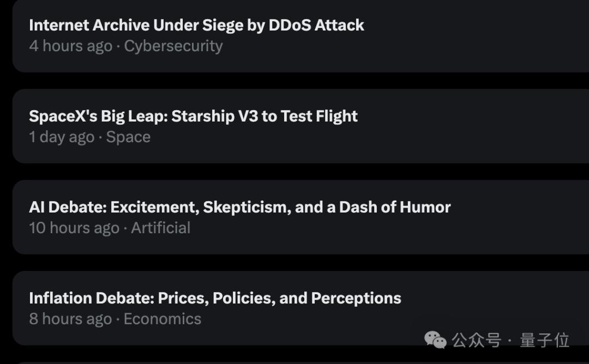Click the "4 hours ago" timestamp
Viewport: 589px width, 364px height.
70,46
